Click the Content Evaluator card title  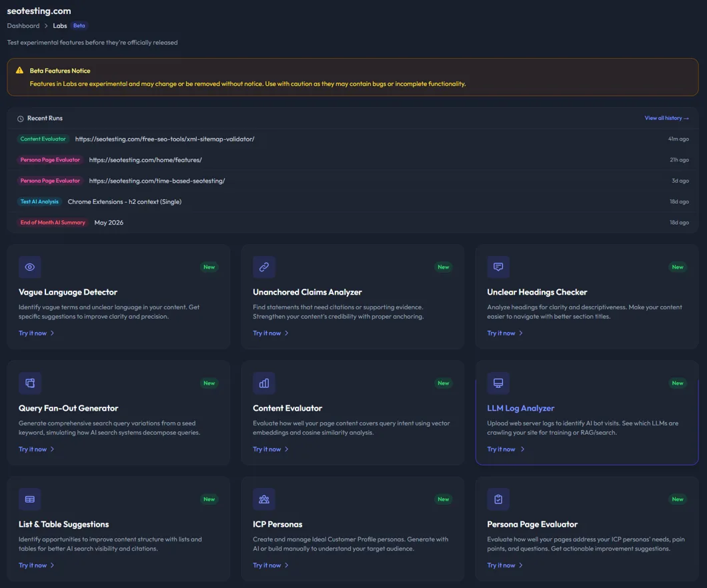(x=287, y=408)
